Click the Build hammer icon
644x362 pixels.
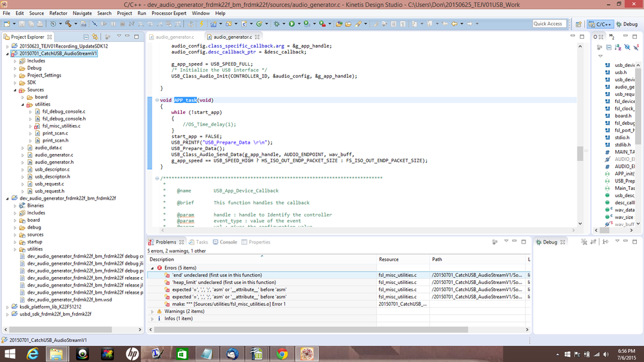coord(68,24)
